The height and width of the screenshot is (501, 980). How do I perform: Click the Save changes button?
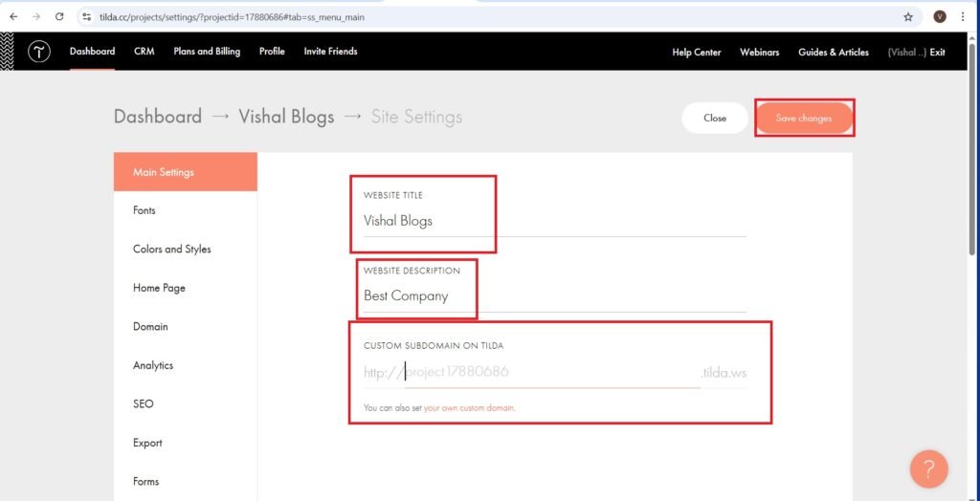click(x=804, y=118)
